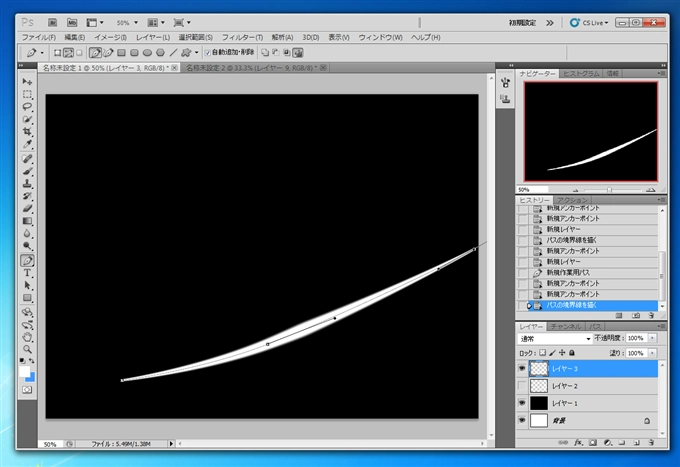Select the Path Selection tool
The image size is (680, 467).
(x=27, y=285)
